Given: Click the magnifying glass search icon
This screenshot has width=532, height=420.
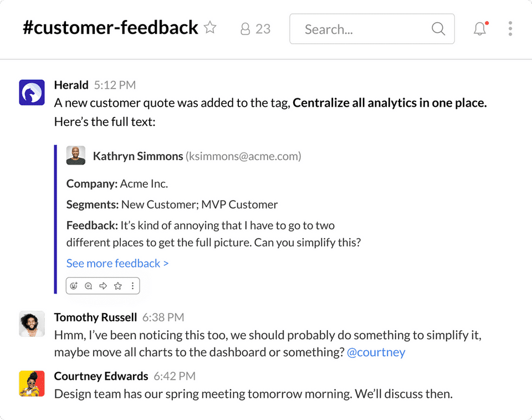Looking at the screenshot, I should pos(438,29).
